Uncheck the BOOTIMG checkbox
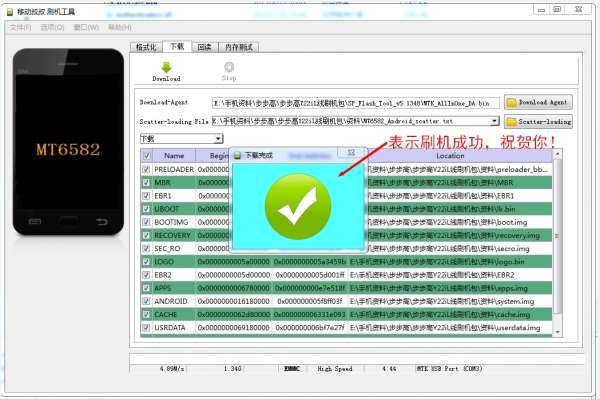 click(x=146, y=222)
